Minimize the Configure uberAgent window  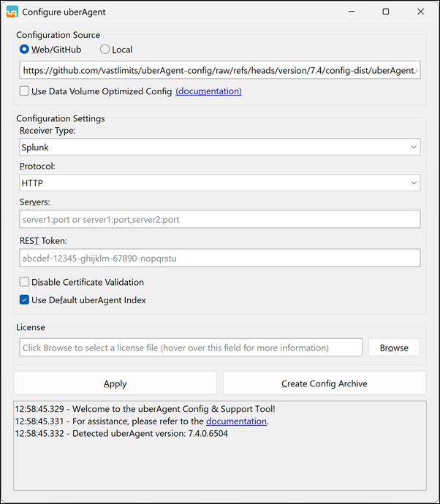352,12
